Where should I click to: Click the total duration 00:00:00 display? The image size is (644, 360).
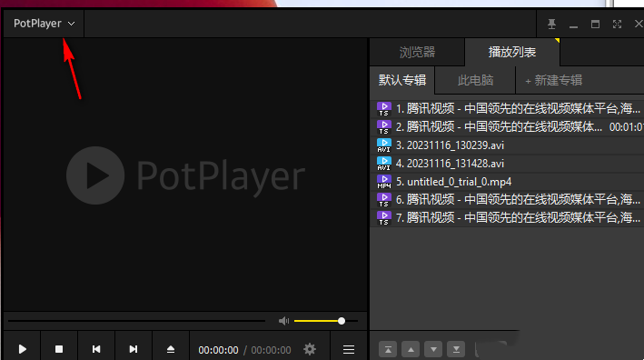(271, 350)
